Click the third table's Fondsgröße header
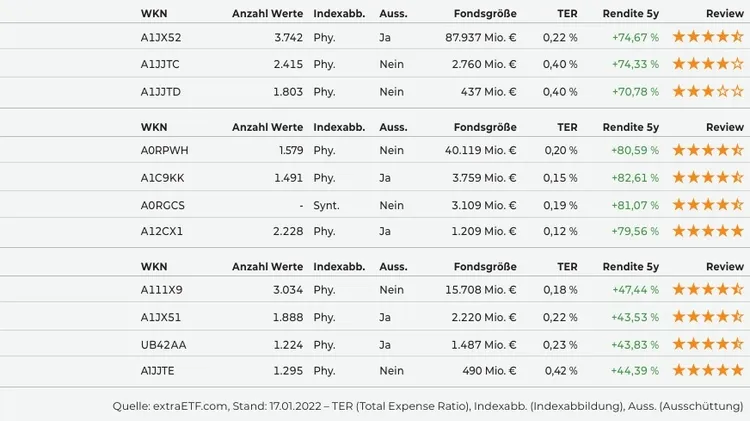Screen dimensions: 750x421 [x=485, y=266]
